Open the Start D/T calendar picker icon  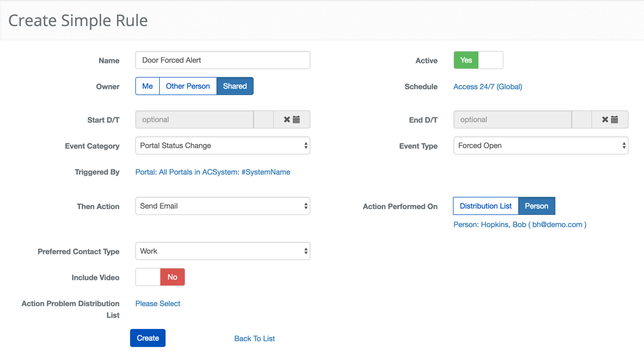coord(297,120)
